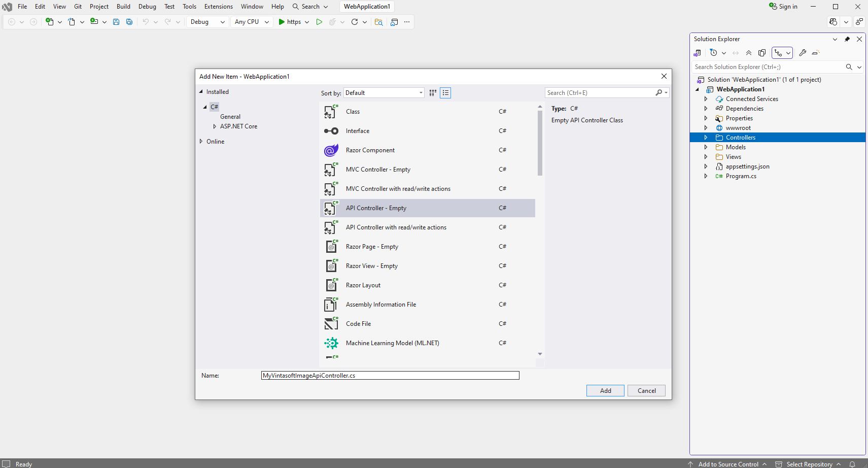The width and height of the screenshot is (868, 468).
Task: Switch template list to icons grid view
Action: coord(433,93)
